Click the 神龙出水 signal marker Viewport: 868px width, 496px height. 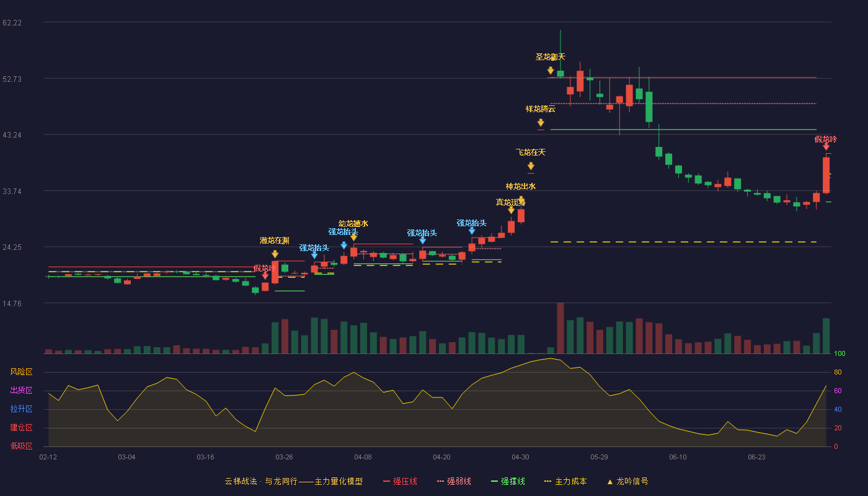point(521,200)
